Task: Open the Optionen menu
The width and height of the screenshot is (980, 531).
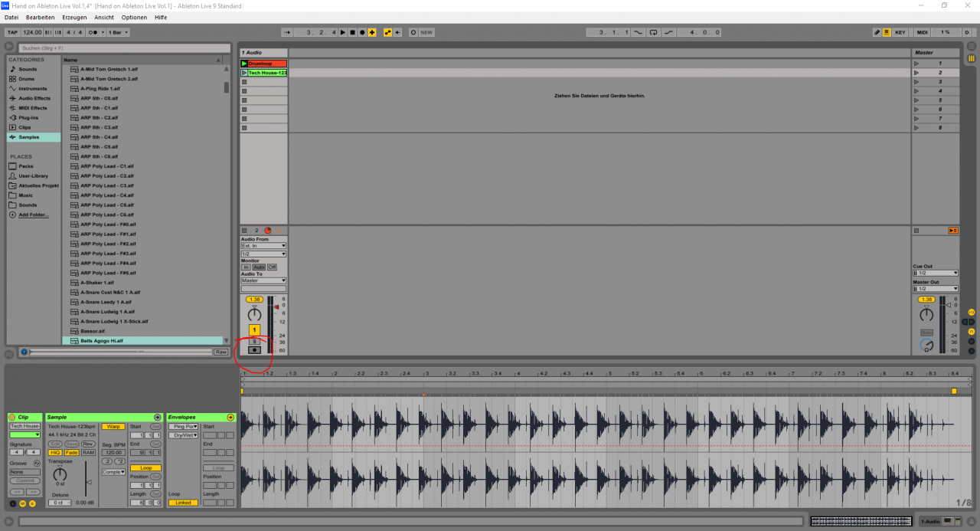Action: point(134,17)
